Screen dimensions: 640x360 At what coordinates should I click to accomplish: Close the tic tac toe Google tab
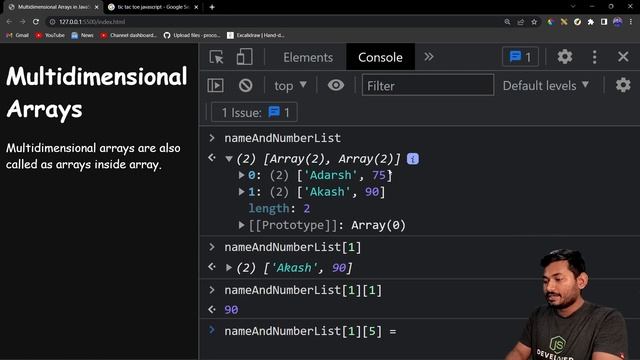coord(196,7)
